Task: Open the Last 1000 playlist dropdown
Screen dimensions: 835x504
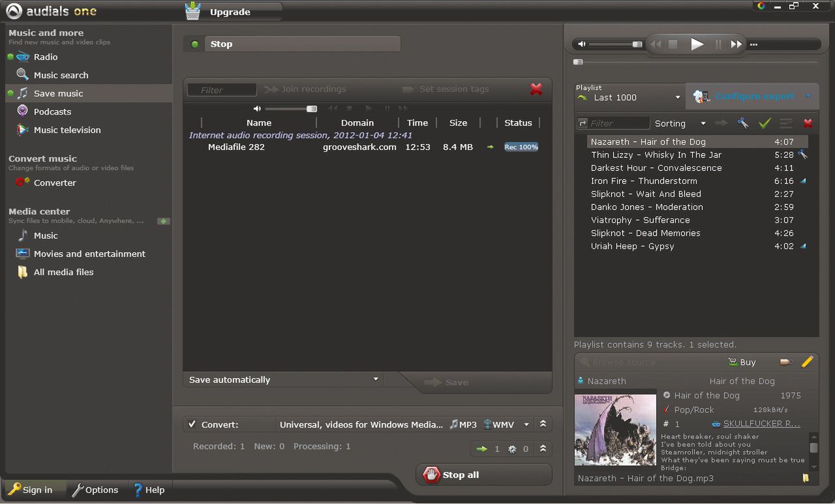Action: coord(629,97)
